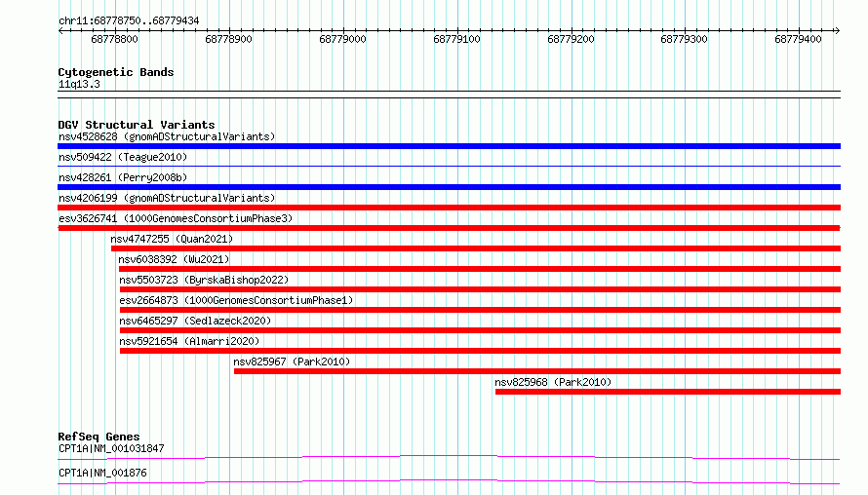Viewport: 868px width, 495px height.
Task: Click the DGV Structural Variants track title
Action: (137, 125)
